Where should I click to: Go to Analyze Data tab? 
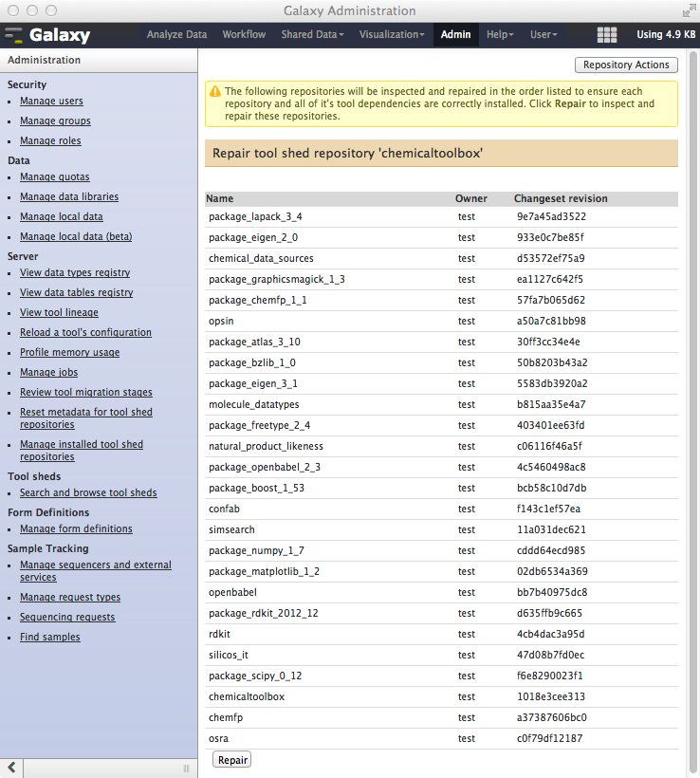tap(176, 35)
